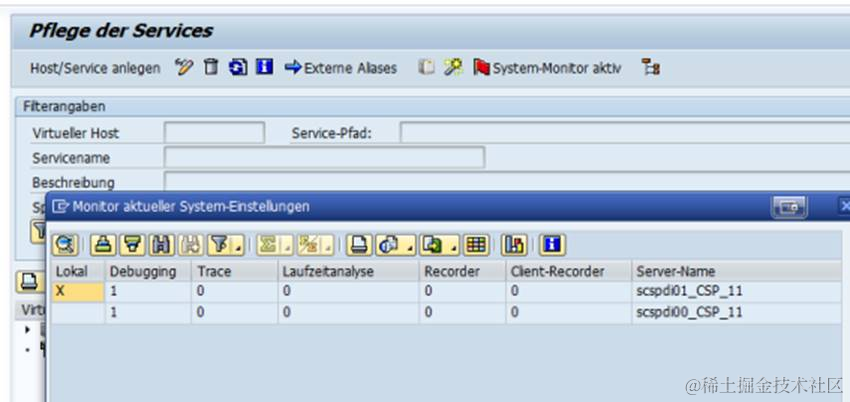Screen dimensions: 850x402
Task: Click the sort ascending icon
Action: tap(103, 245)
